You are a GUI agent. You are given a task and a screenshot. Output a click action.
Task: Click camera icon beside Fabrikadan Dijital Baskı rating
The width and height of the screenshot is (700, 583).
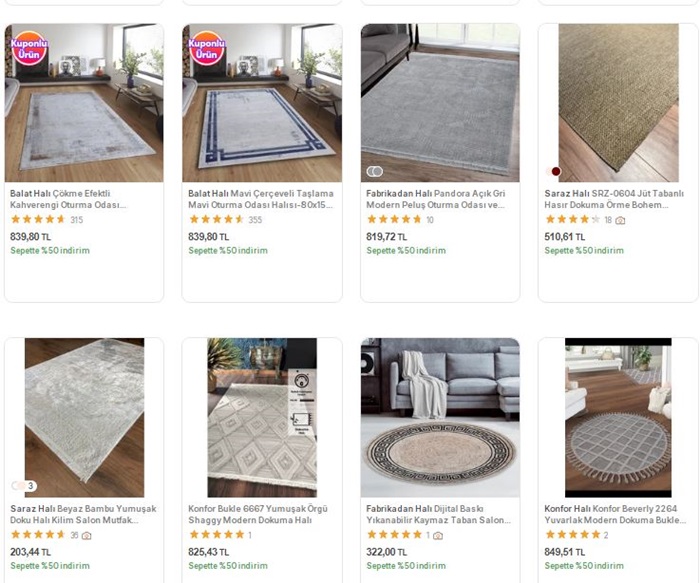(x=438, y=536)
